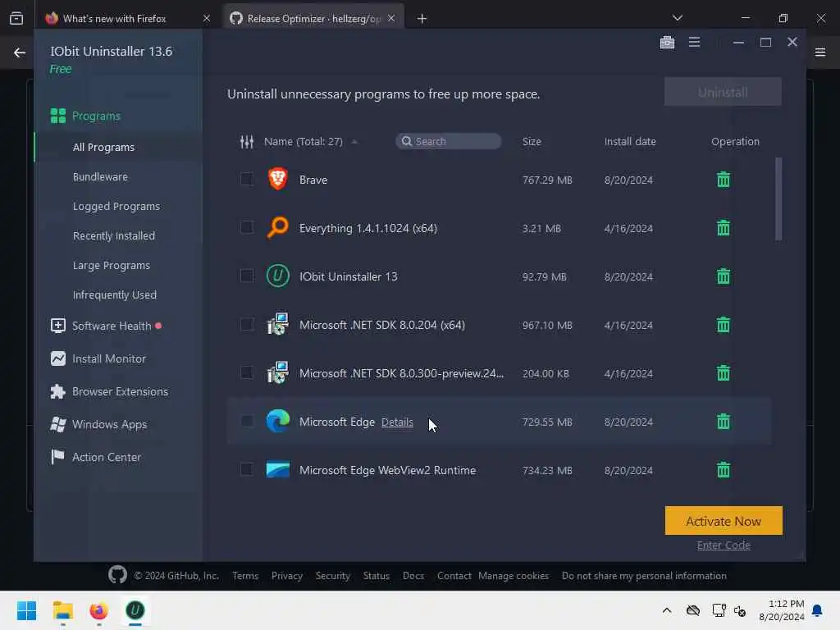
Task: Open Logged Programs list
Action: (x=116, y=206)
